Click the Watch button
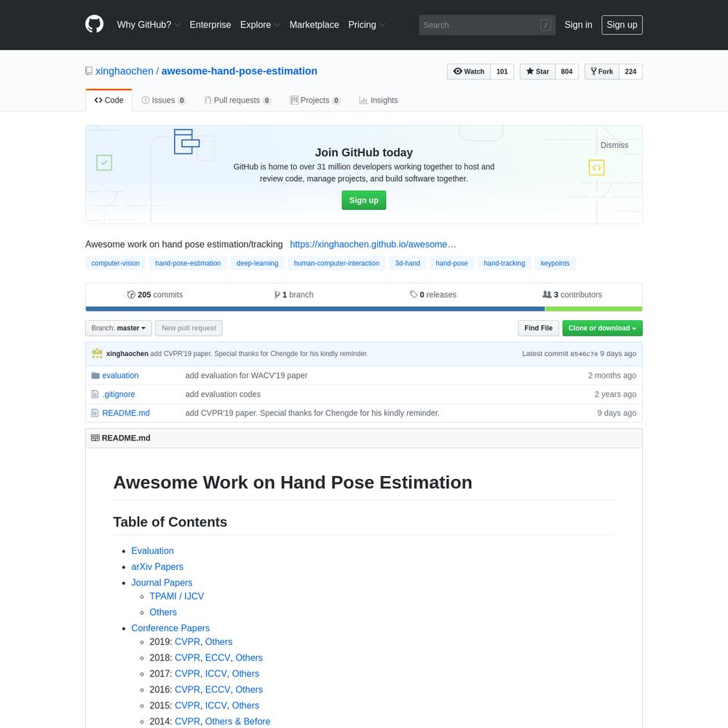Screen dimensions: 728x728 (x=468, y=71)
